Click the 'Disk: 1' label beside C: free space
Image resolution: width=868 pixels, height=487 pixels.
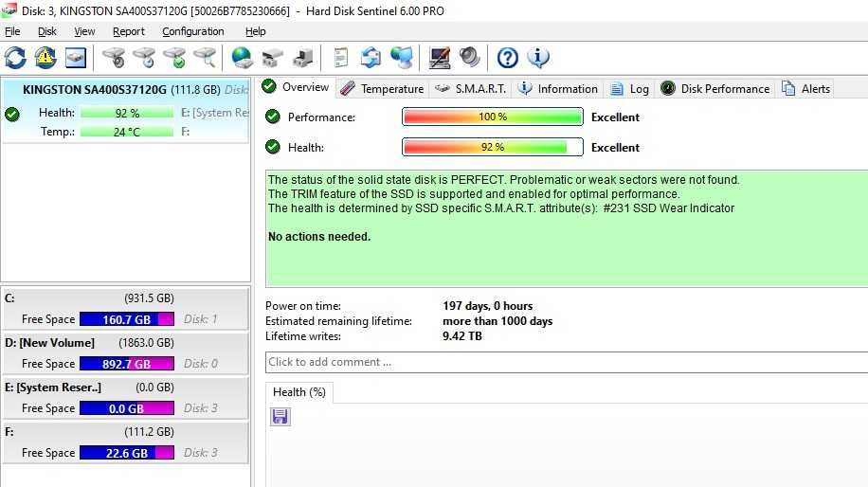tap(200, 319)
